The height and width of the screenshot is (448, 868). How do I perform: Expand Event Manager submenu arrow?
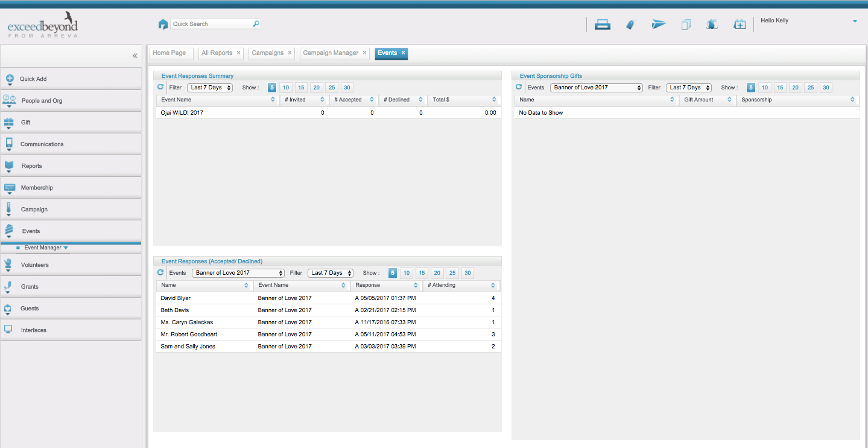point(66,248)
